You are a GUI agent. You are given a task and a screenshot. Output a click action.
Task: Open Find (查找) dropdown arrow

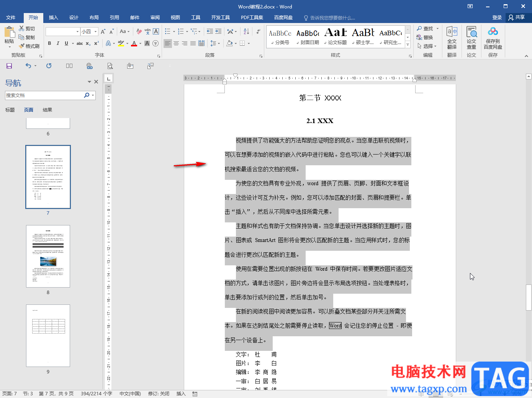(437, 29)
